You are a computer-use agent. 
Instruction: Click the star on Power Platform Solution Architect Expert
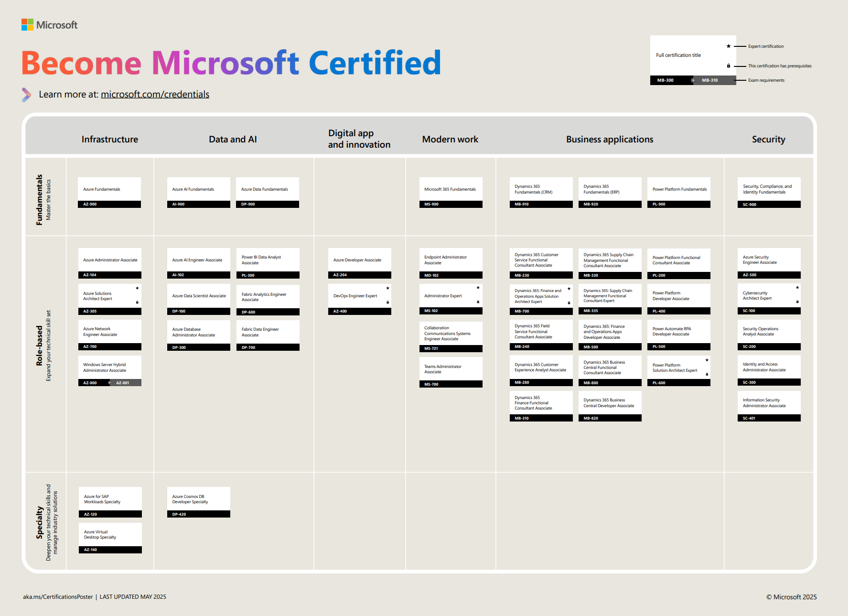pyautogui.click(x=707, y=360)
